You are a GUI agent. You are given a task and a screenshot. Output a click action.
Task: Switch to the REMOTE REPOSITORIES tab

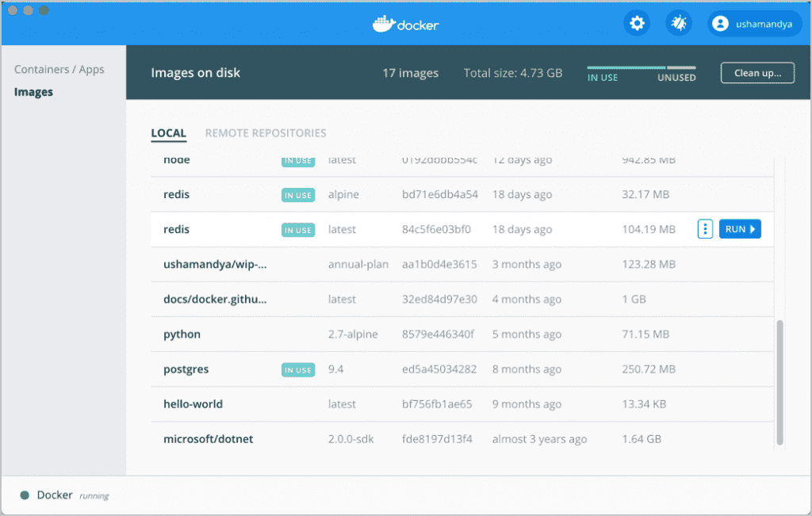pos(266,133)
